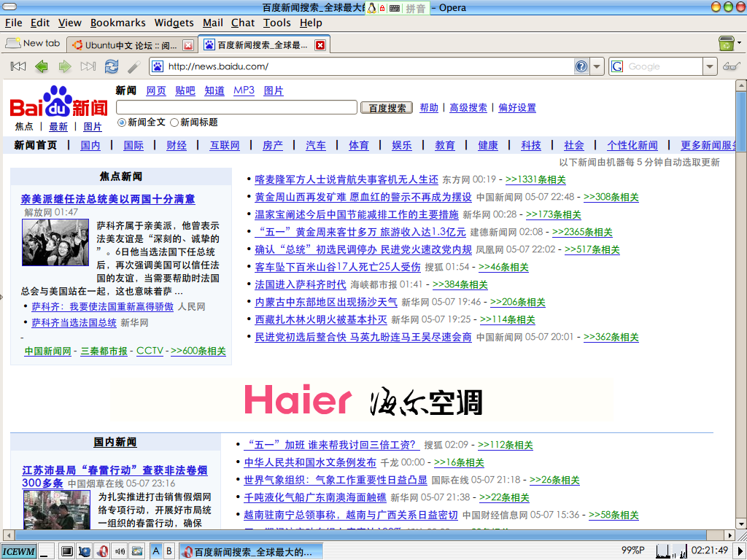Click the Fast forward navigation icon

[x=88, y=66]
